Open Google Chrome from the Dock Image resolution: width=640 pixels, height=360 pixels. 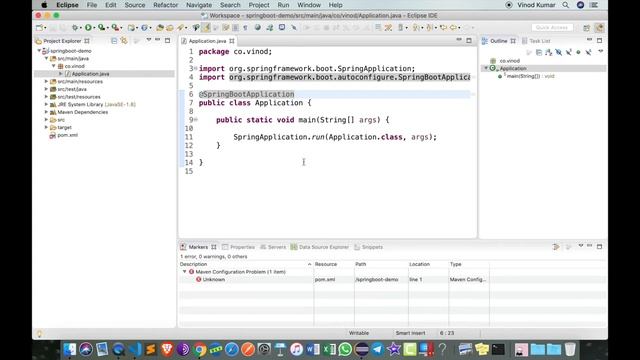(x=200, y=349)
